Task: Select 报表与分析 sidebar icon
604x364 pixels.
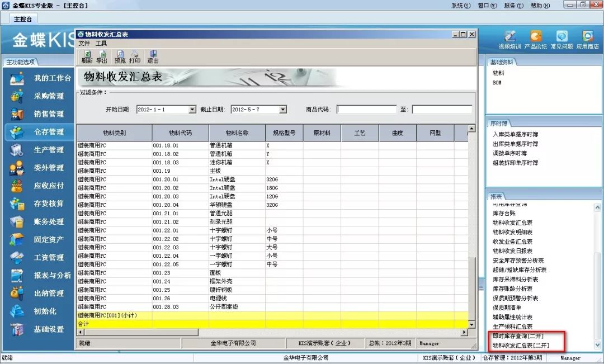Action: pyautogui.click(x=17, y=276)
